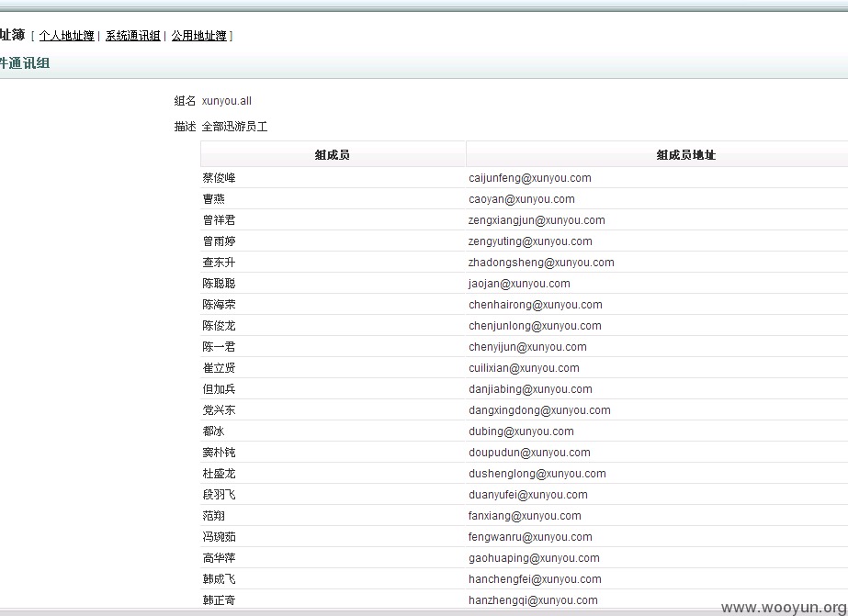848x616 pixels.
Task: Select email caijunfeng@xunyou.com
Action: pos(530,178)
